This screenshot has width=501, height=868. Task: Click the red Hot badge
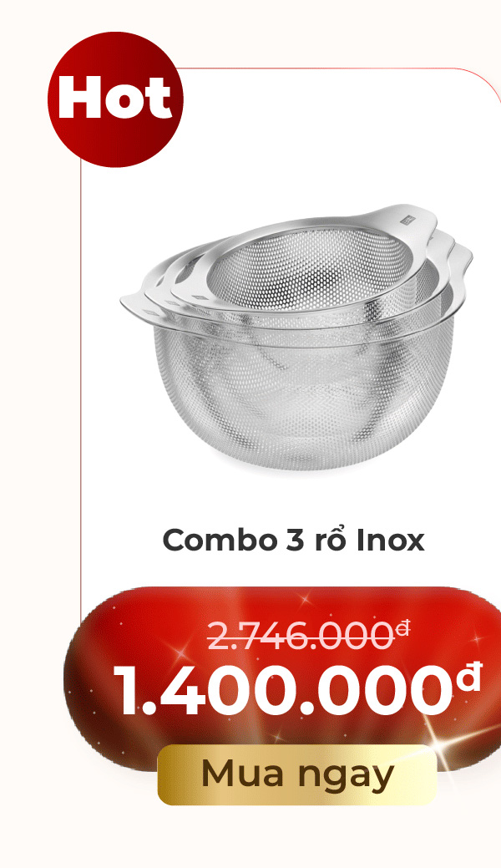pos(115,99)
